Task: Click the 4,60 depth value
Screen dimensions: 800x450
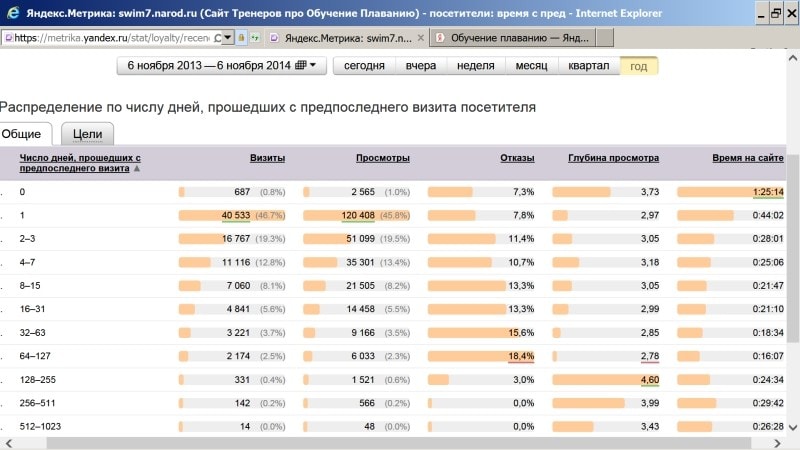Action: coord(650,380)
